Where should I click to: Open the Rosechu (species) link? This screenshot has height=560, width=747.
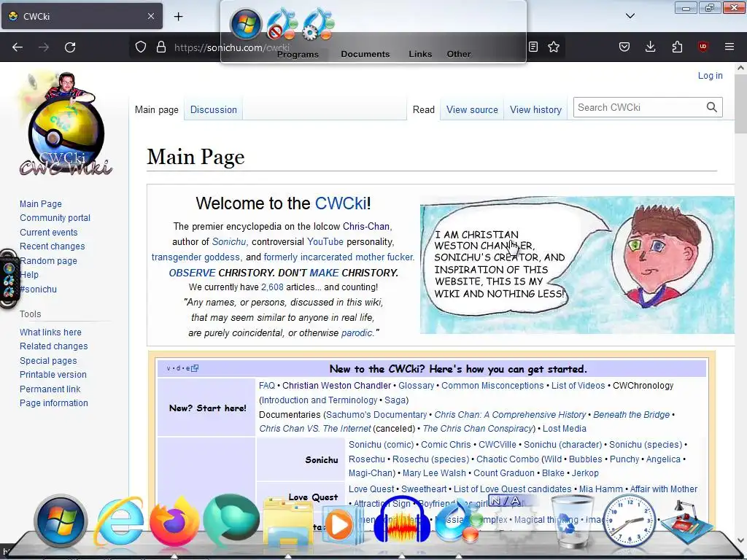click(x=430, y=459)
